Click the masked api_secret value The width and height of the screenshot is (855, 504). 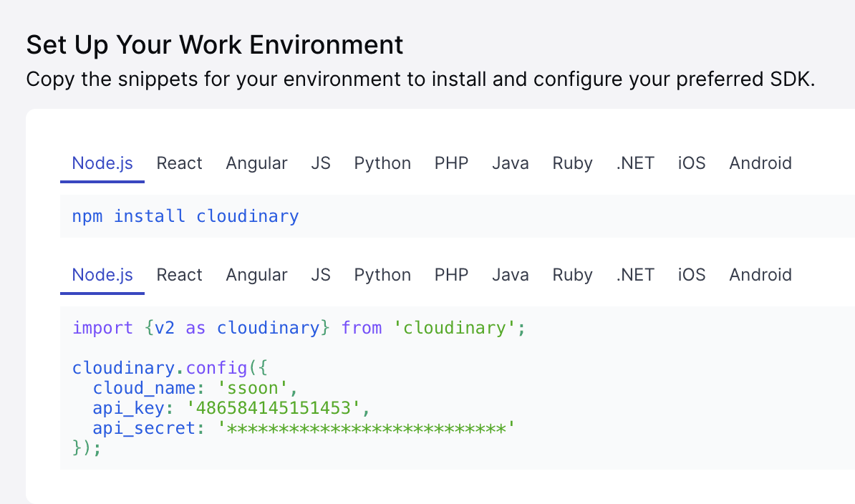coord(367,429)
